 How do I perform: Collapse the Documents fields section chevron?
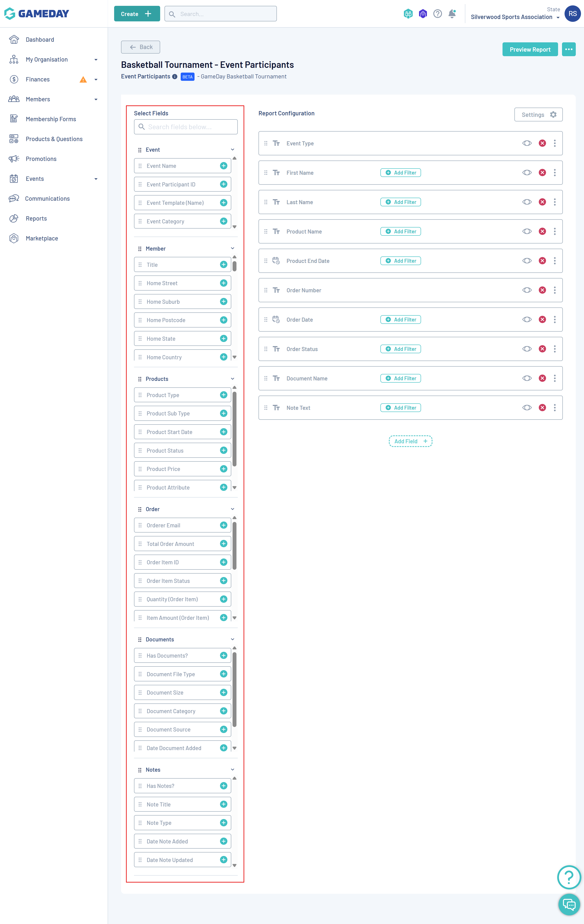pyautogui.click(x=232, y=639)
